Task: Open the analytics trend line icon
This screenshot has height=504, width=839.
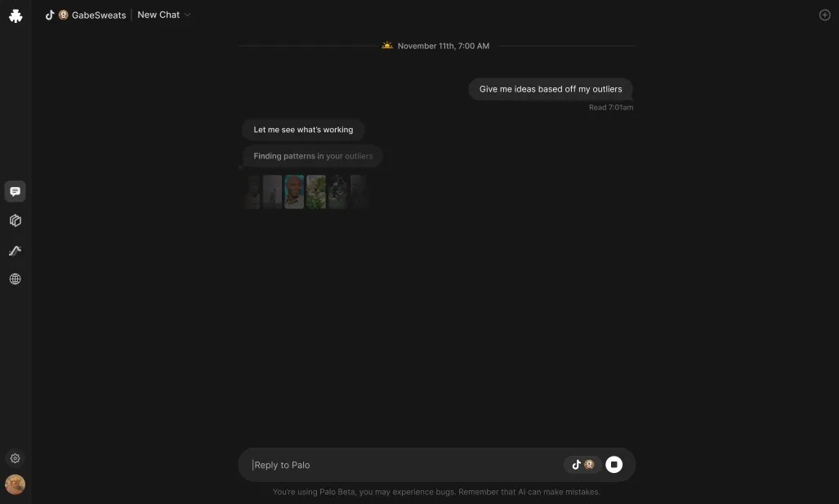Action: pyautogui.click(x=15, y=251)
